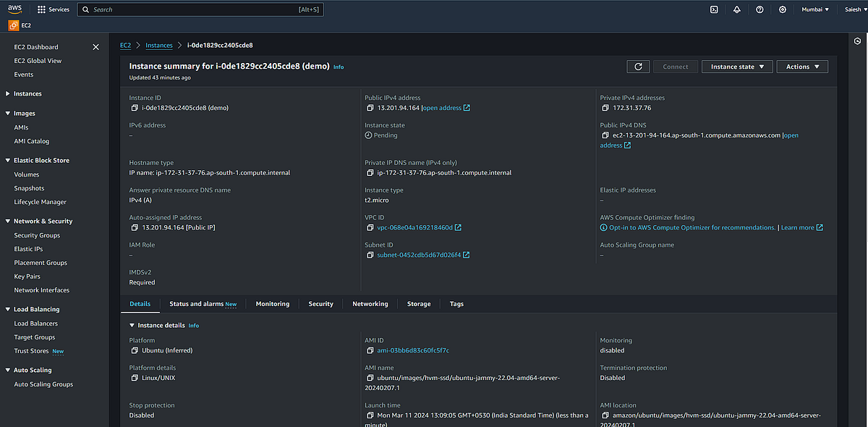The height and width of the screenshot is (427, 868).
Task: Refresh the instance summary with the refresh icon
Action: click(x=638, y=66)
